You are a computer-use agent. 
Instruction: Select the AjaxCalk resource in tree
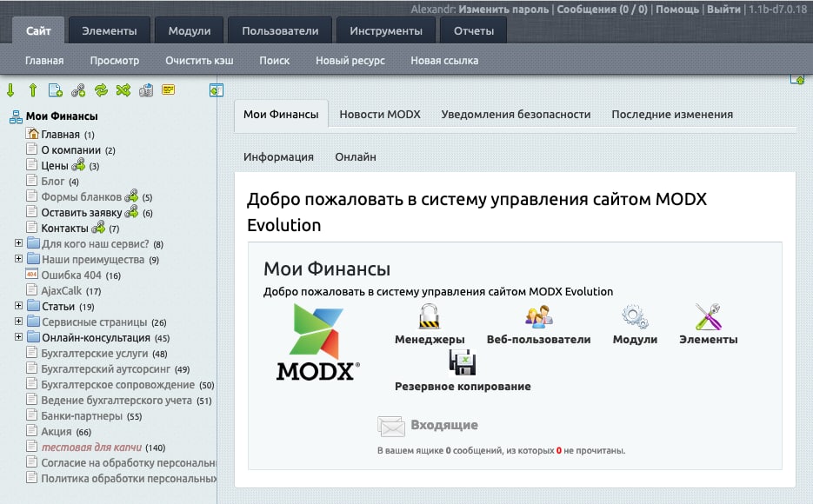pos(62,290)
